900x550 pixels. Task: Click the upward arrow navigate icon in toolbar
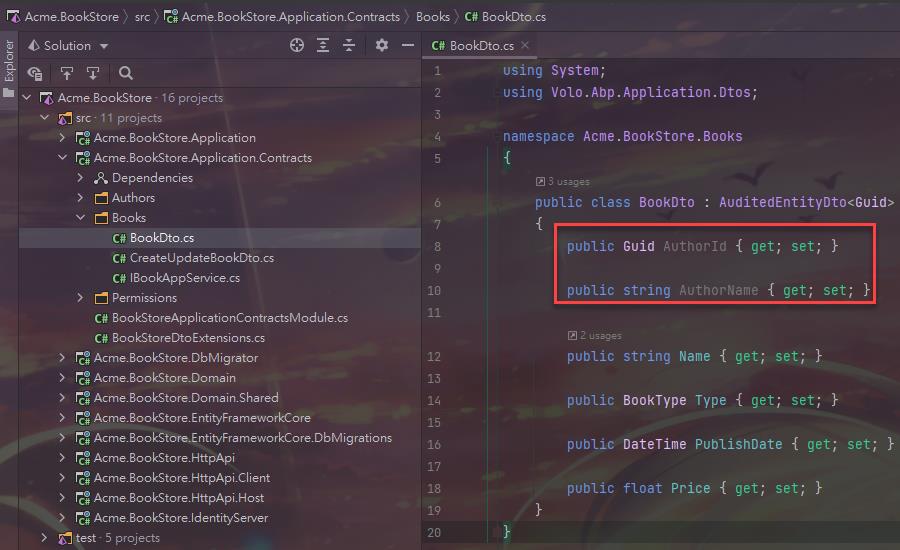pyautogui.click(x=67, y=73)
